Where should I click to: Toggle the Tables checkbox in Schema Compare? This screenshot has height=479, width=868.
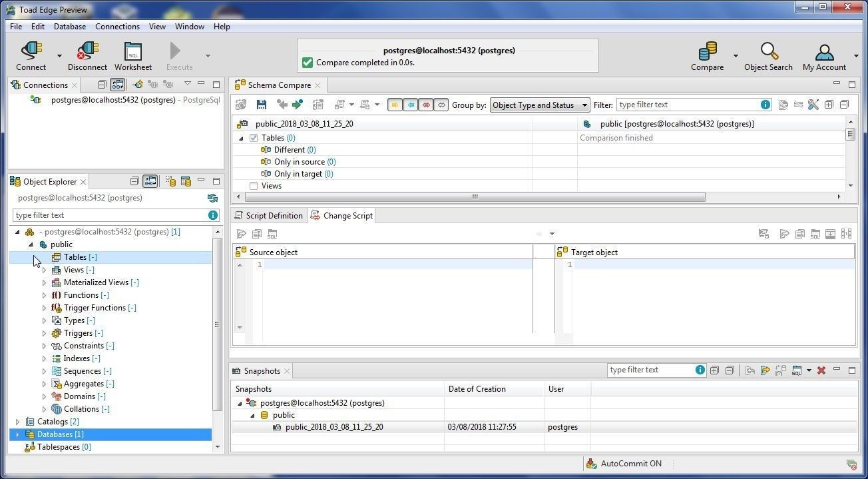coord(254,138)
